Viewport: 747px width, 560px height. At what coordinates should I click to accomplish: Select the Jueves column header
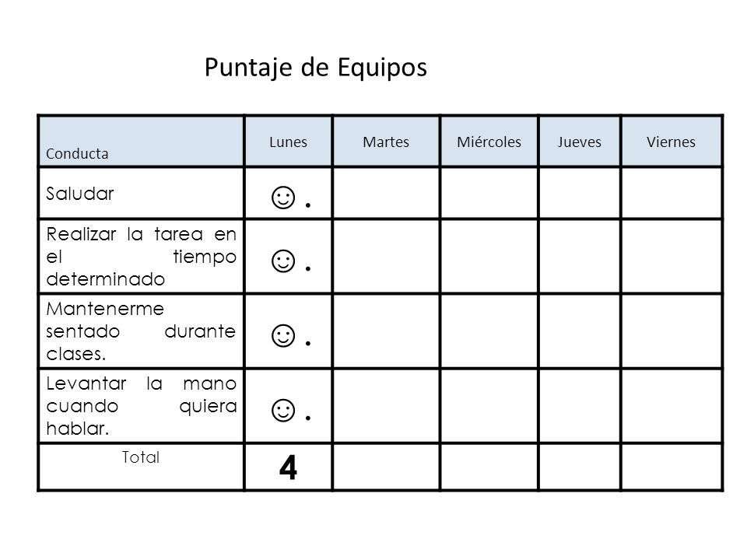tap(580, 142)
